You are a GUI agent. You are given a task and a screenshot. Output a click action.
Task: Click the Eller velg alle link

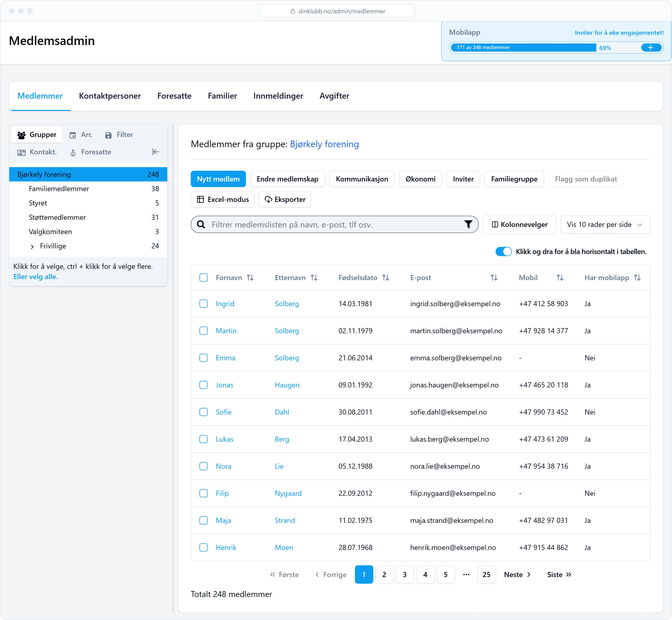36,277
